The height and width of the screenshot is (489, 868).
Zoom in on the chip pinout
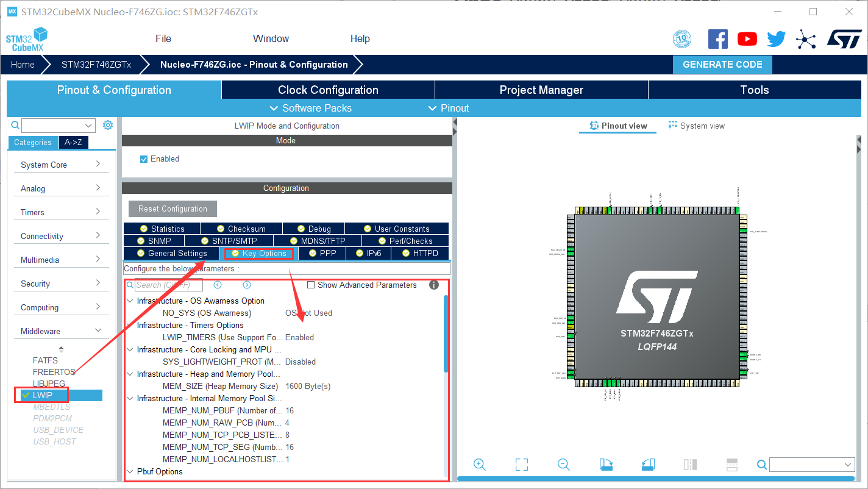click(480, 465)
